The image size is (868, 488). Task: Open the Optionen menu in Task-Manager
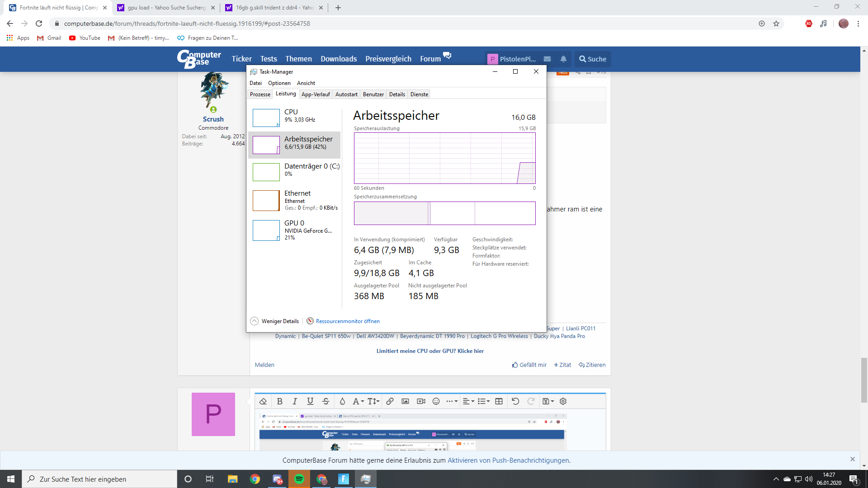click(279, 83)
